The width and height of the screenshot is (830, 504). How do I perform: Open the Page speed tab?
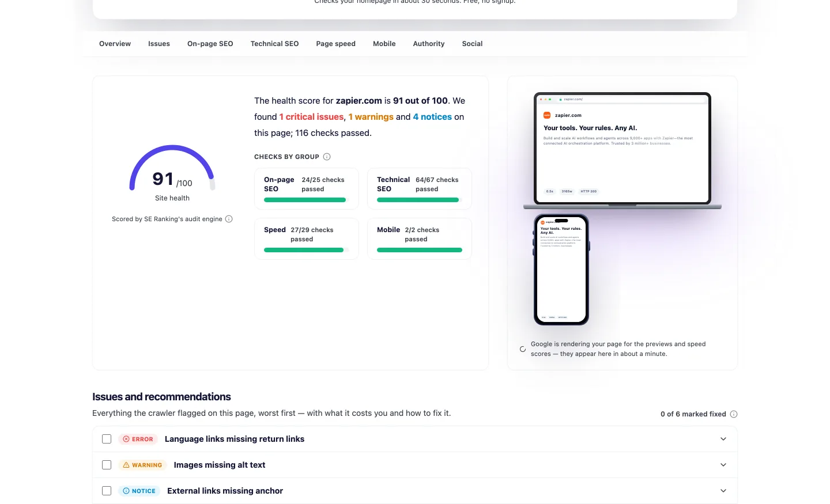click(x=335, y=44)
